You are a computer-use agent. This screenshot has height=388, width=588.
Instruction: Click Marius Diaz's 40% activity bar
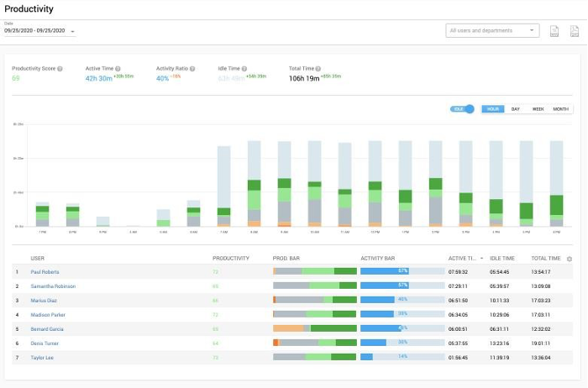coord(402,300)
